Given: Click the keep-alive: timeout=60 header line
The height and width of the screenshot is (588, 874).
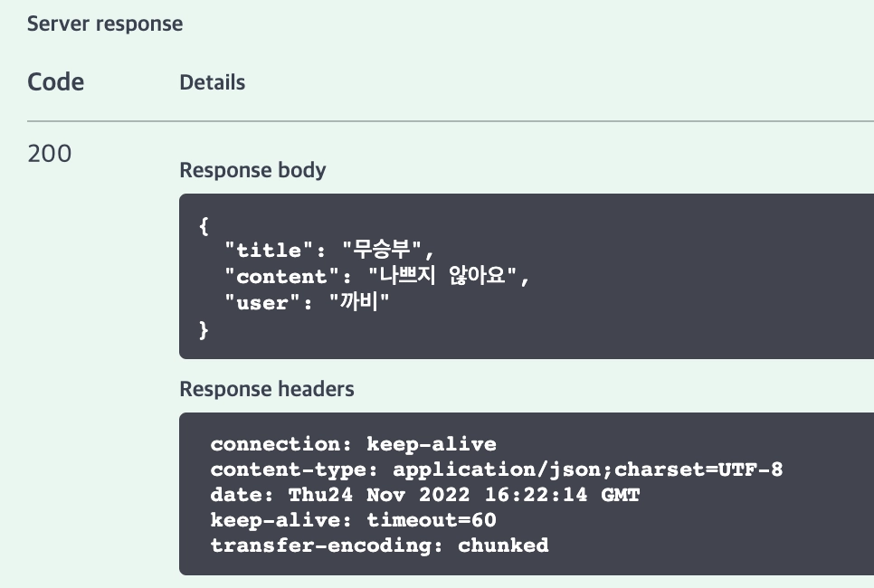Looking at the screenshot, I should point(353,520).
